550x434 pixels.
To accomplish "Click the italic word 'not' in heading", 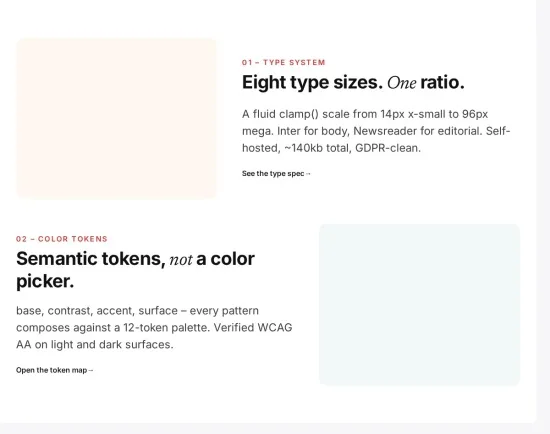I will (181, 260).
